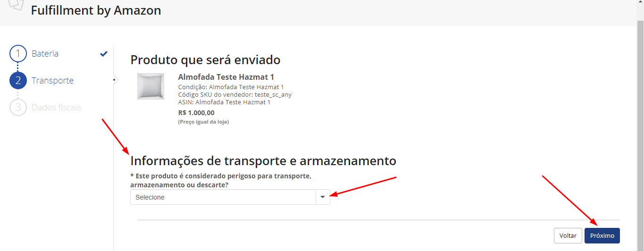644x251 pixels.
Task: Click the Bateria completed checkmark icon
Action: click(104, 54)
